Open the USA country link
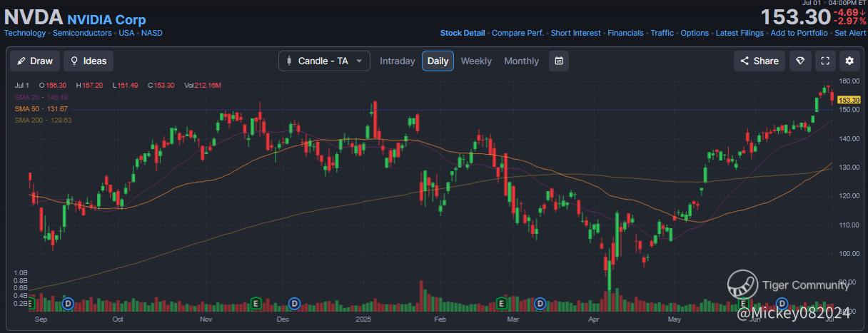This screenshot has width=868, height=333. pyautogui.click(x=126, y=33)
